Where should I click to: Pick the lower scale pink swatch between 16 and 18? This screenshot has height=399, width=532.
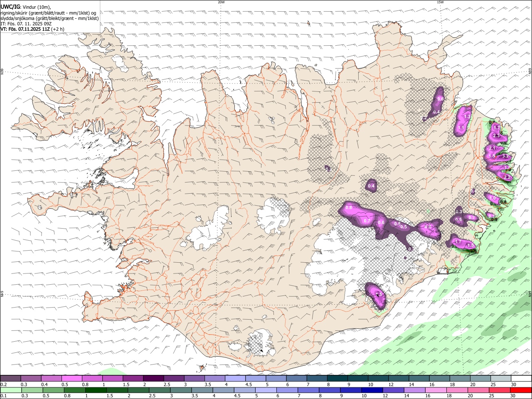[x=436, y=390]
